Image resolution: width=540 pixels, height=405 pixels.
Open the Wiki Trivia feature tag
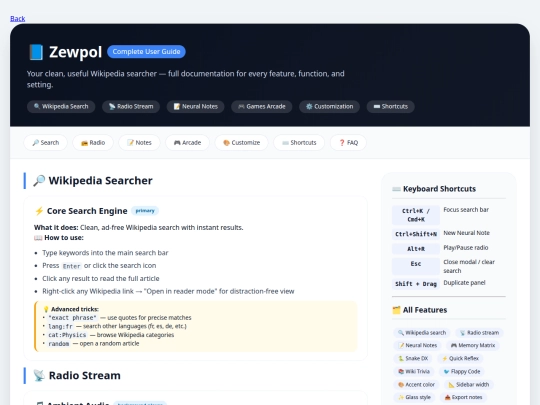(x=414, y=372)
